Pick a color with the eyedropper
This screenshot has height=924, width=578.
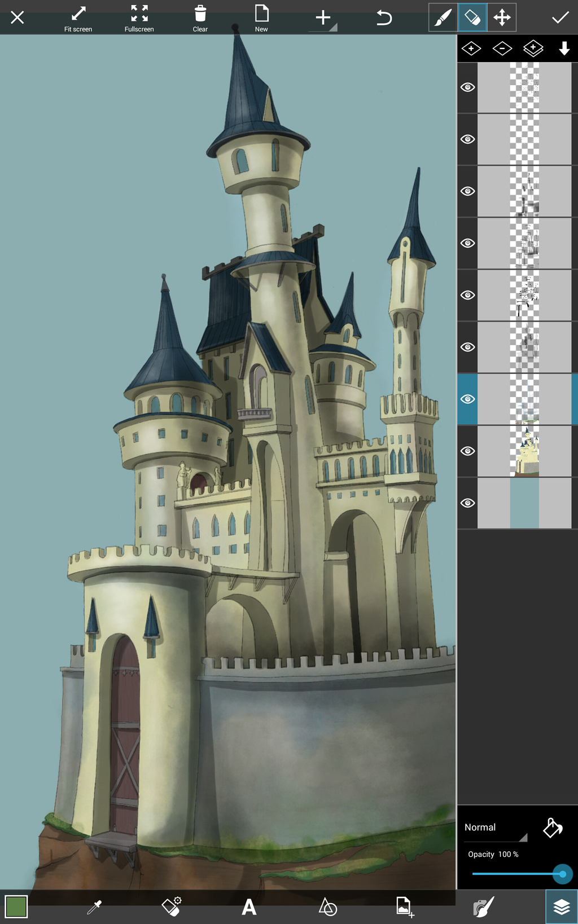coord(94,907)
